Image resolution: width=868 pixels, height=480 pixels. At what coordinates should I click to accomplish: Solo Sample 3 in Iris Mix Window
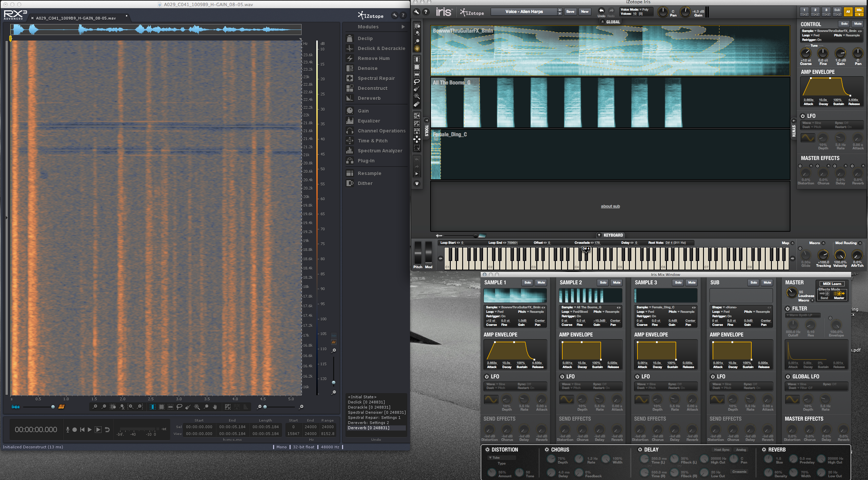point(678,283)
